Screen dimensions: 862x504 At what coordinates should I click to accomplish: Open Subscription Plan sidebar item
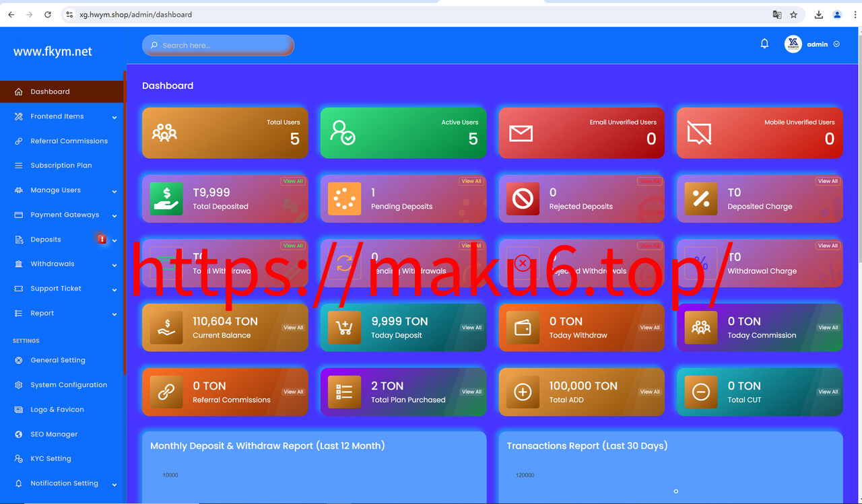click(x=62, y=165)
